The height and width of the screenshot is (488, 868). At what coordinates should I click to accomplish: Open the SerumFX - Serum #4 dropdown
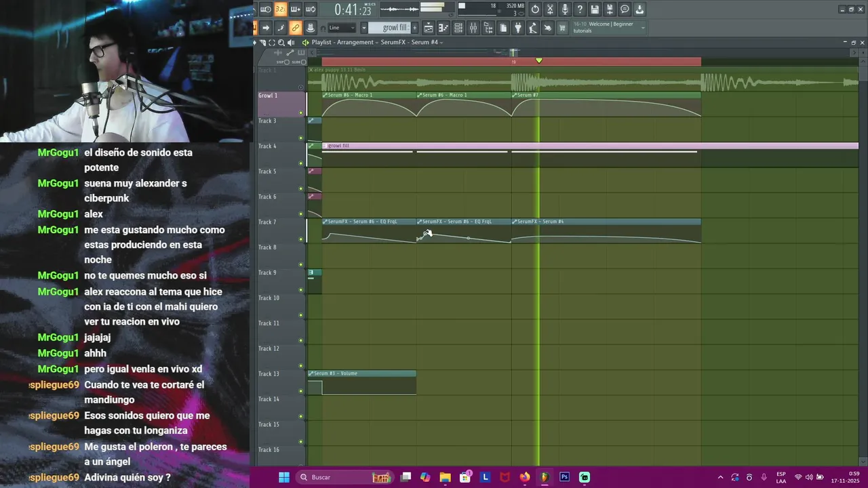(x=412, y=42)
